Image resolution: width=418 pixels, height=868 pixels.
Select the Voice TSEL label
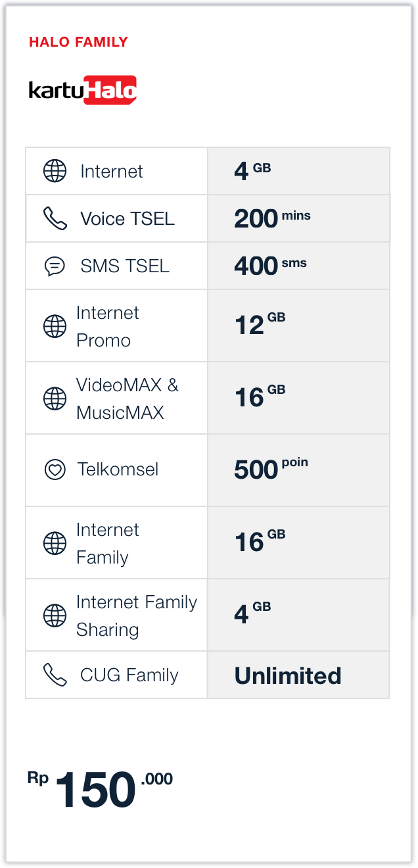128,218
